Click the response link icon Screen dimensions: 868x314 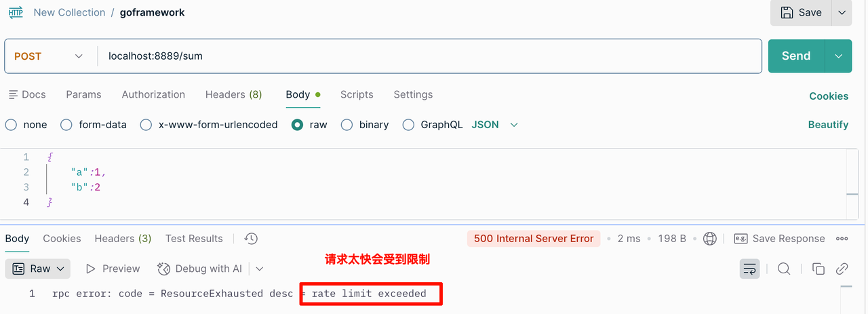842,269
